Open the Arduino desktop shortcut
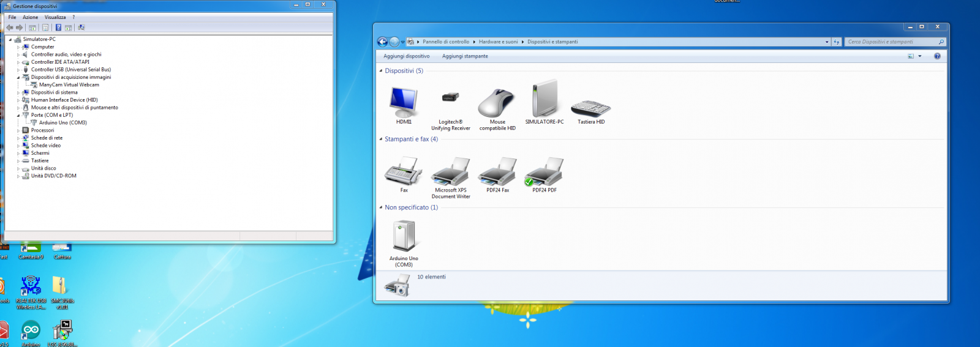Image resolution: width=980 pixels, height=347 pixels. (31, 330)
